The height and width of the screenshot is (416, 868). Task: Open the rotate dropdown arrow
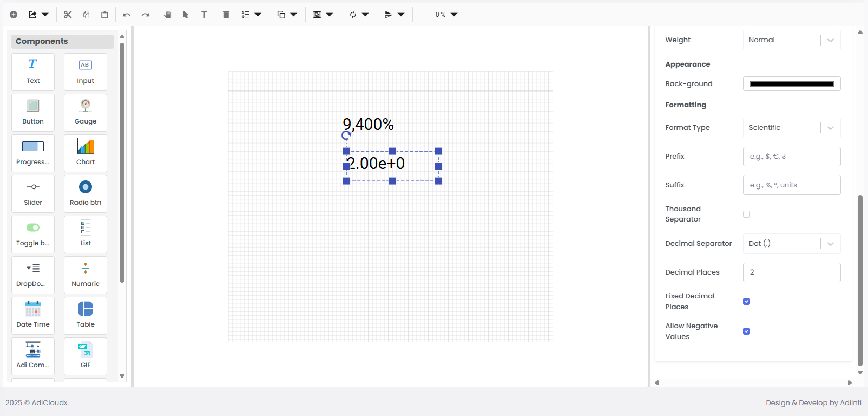pyautogui.click(x=365, y=15)
